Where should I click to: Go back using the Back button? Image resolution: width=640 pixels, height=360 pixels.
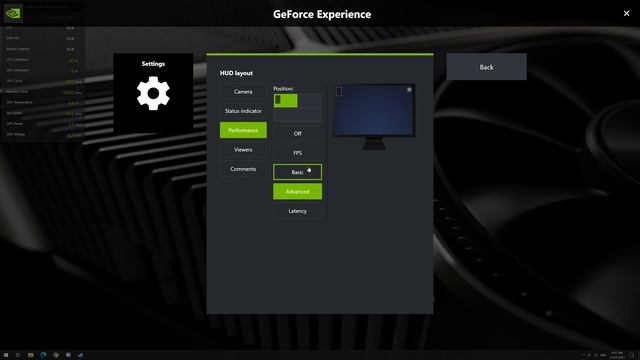click(486, 67)
